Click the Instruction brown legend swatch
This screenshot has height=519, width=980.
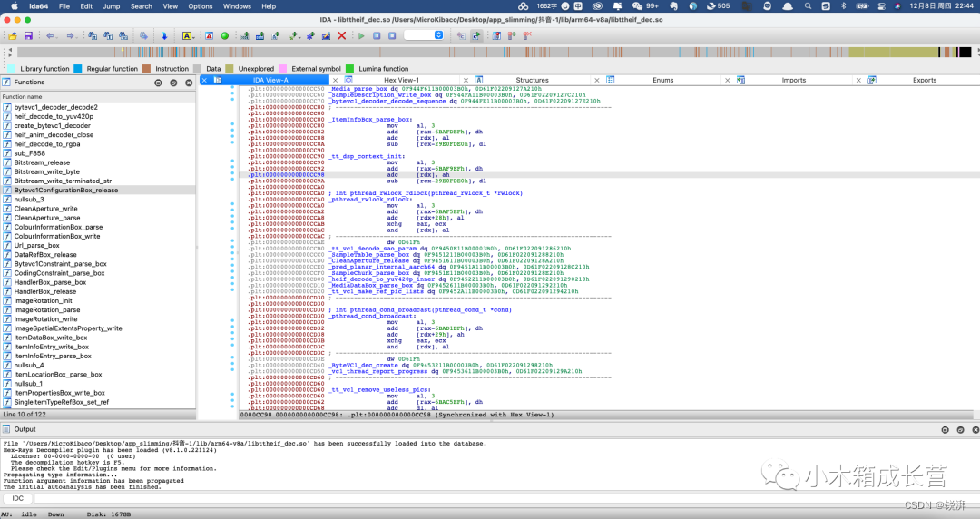pos(146,69)
